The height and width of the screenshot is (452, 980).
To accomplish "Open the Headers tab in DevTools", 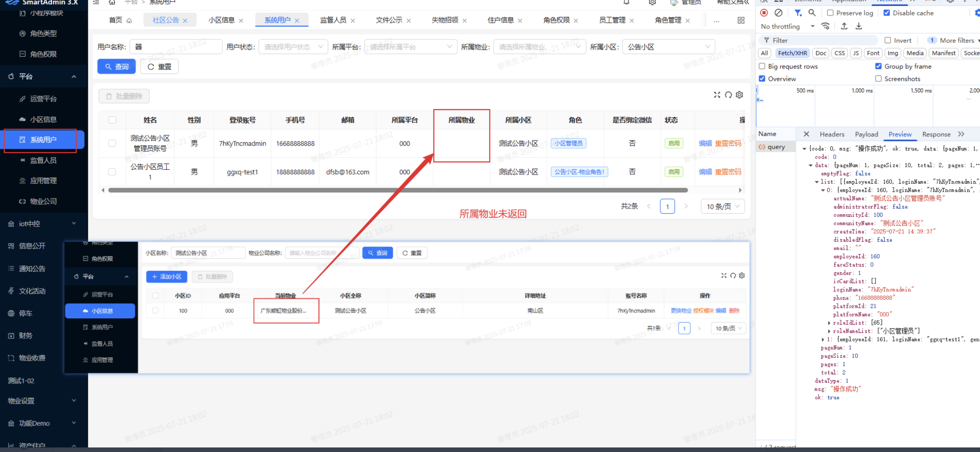I will (x=832, y=134).
